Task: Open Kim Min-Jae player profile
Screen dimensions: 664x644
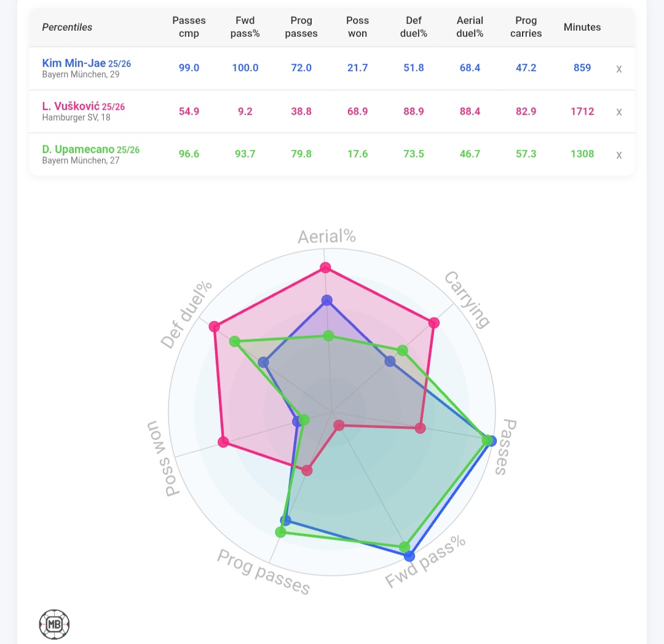Action: click(x=74, y=63)
